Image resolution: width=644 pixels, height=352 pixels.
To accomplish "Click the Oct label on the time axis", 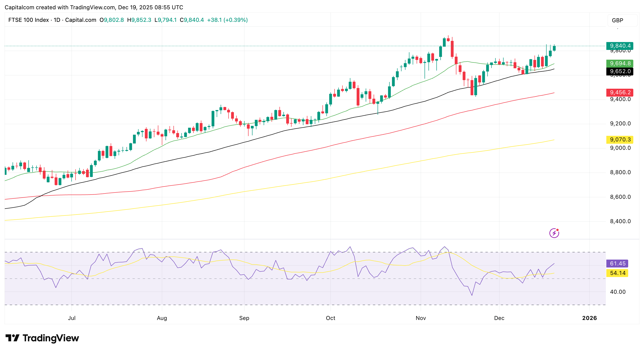I will (330, 318).
